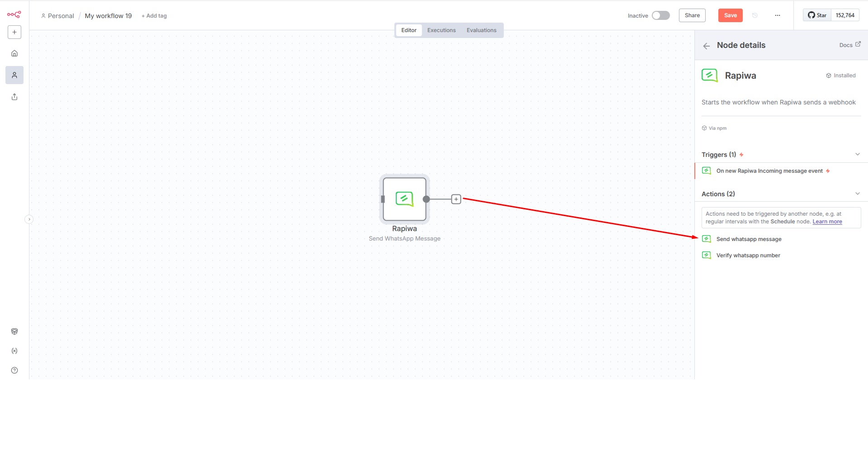Toggle the Inactive workflow switch
This screenshot has width=868, height=463.
click(660, 15)
